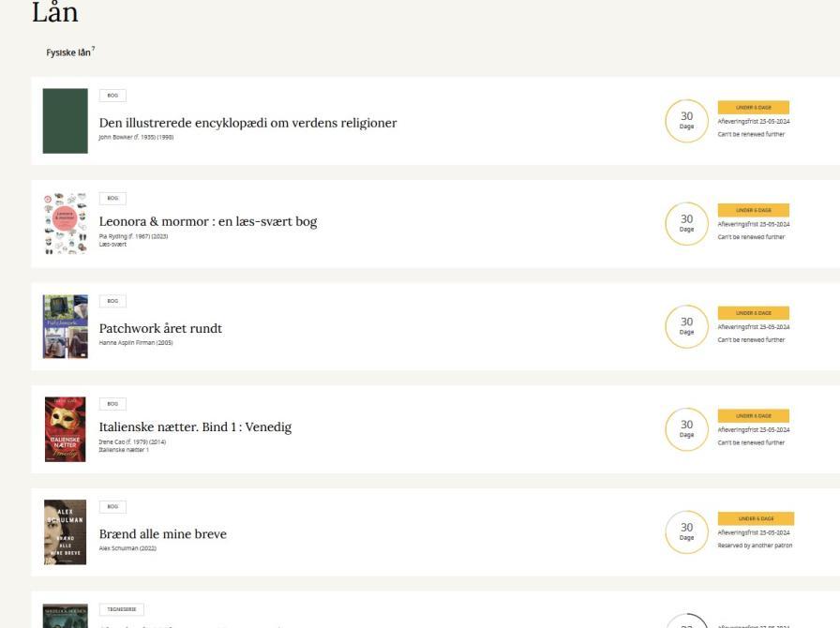Viewport: 840px width, 628px height.
Task: Select the 'Fysiske lån' section heading
Action: click(x=69, y=52)
